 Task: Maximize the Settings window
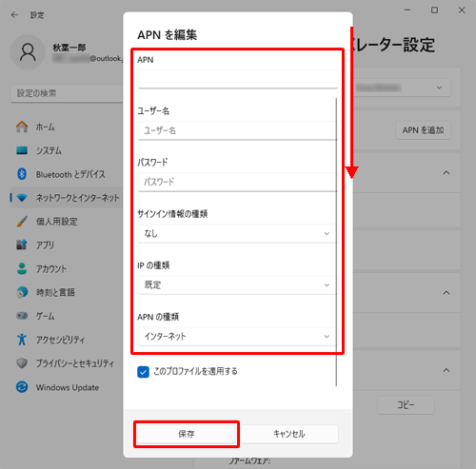(x=434, y=10)
